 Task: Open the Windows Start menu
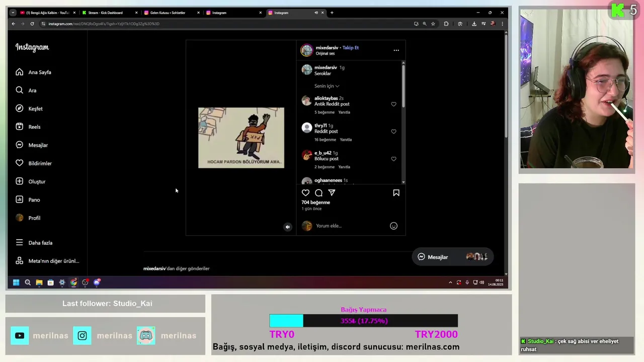coord(16,283)
